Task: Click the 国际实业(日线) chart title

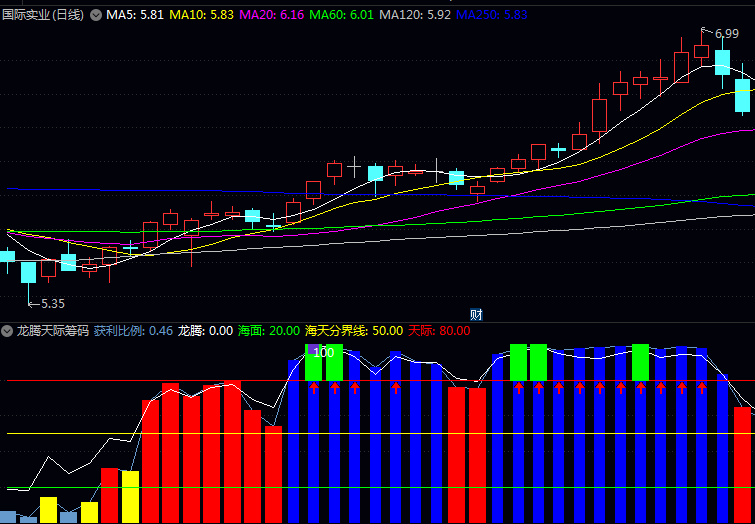Action: [x=43, y=15]
